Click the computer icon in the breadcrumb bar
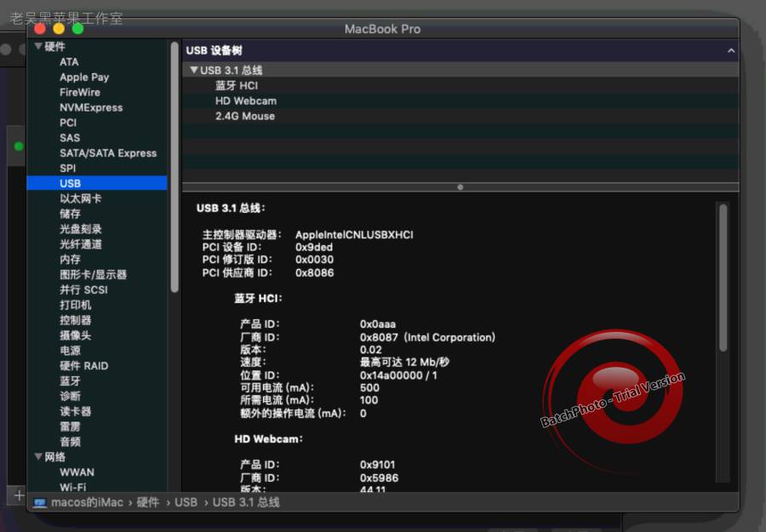 [38, 502]
